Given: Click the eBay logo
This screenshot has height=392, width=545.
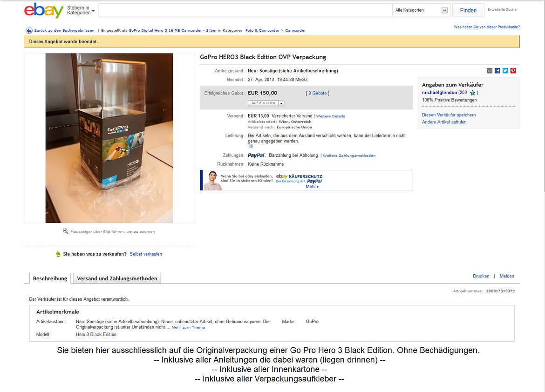Looking at the screenshot, I should tap(44, 10).
